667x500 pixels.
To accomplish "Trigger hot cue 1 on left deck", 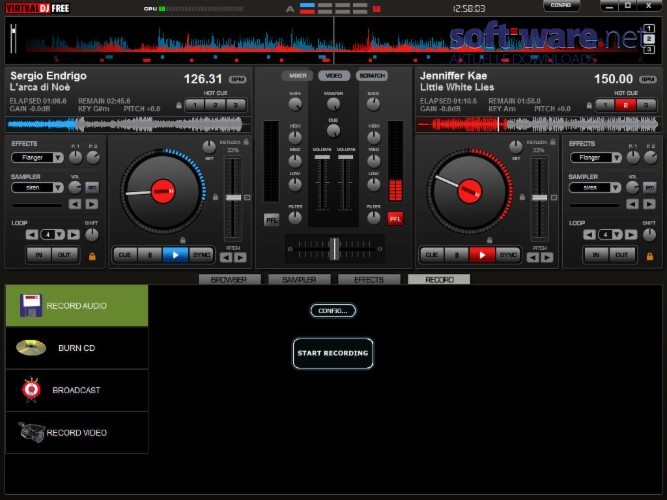I will point(195,105).
